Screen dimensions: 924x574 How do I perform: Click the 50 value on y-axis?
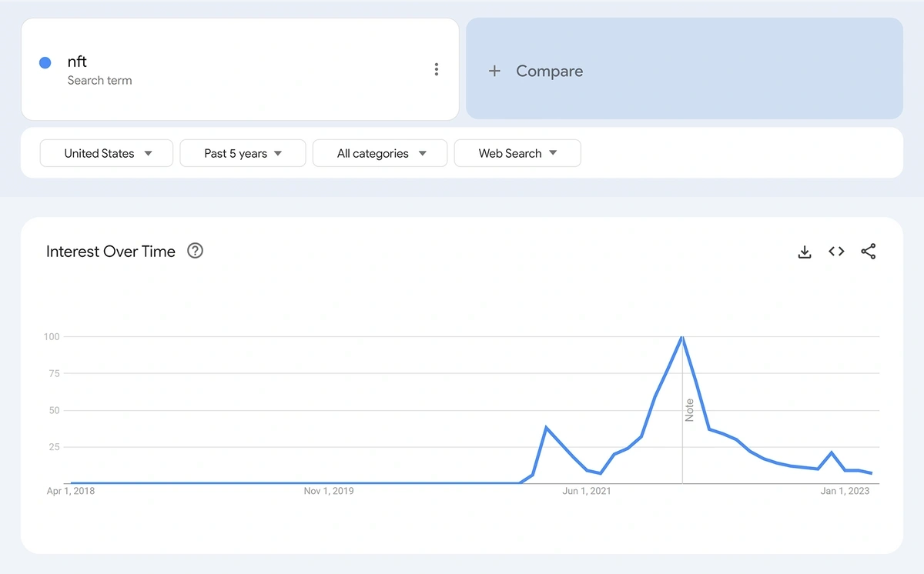[x=54, y=411]
